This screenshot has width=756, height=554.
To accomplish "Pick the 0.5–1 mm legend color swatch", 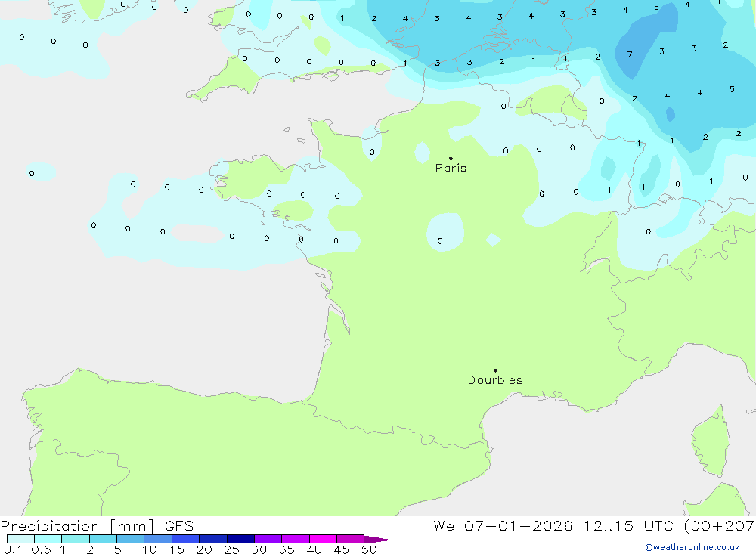I will point(48,539).
